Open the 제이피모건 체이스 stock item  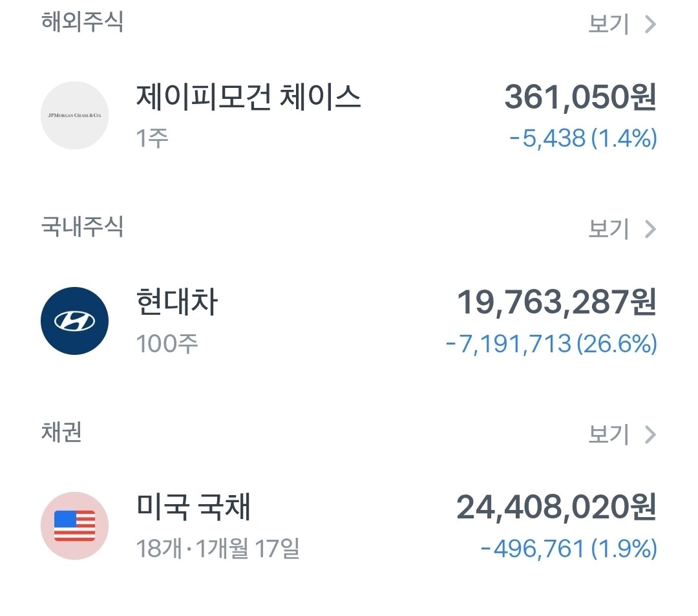click(349, 115)
